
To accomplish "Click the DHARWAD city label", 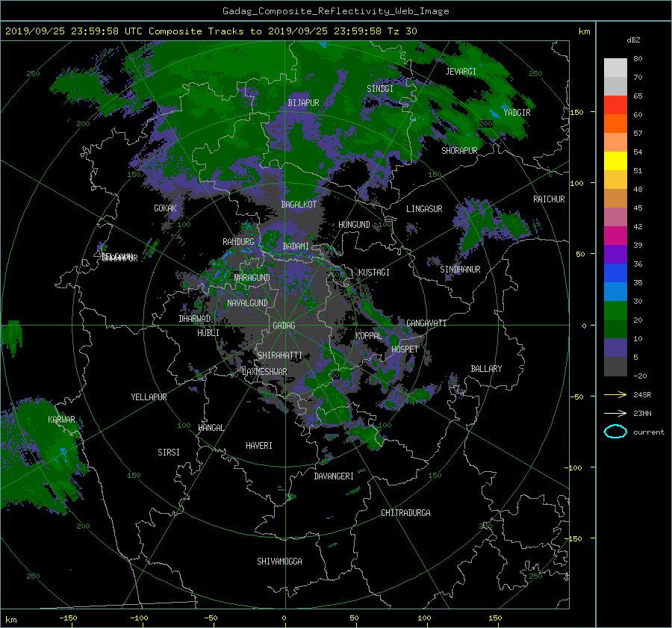I will pyautogui.click(x=195, y=319).
